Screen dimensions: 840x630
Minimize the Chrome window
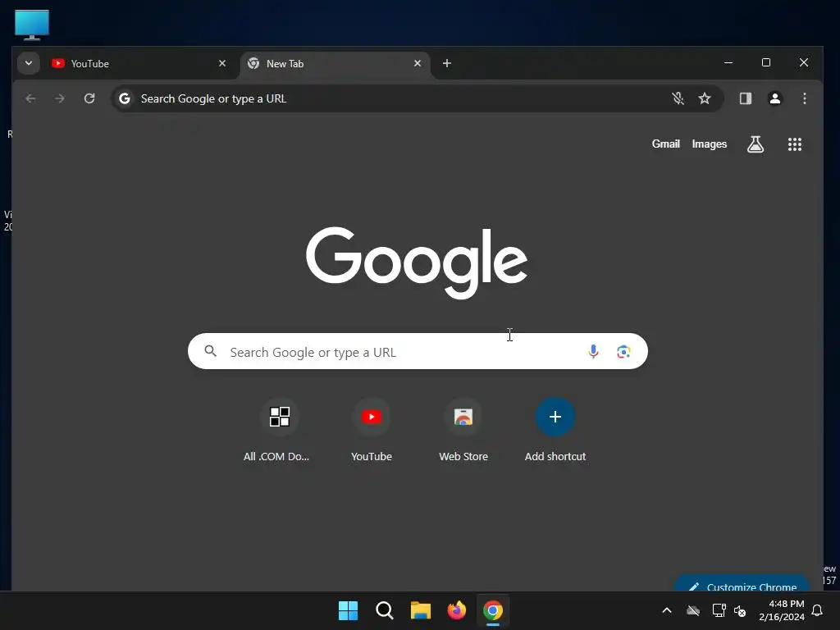pyautogui.click(x=728, y=62)
